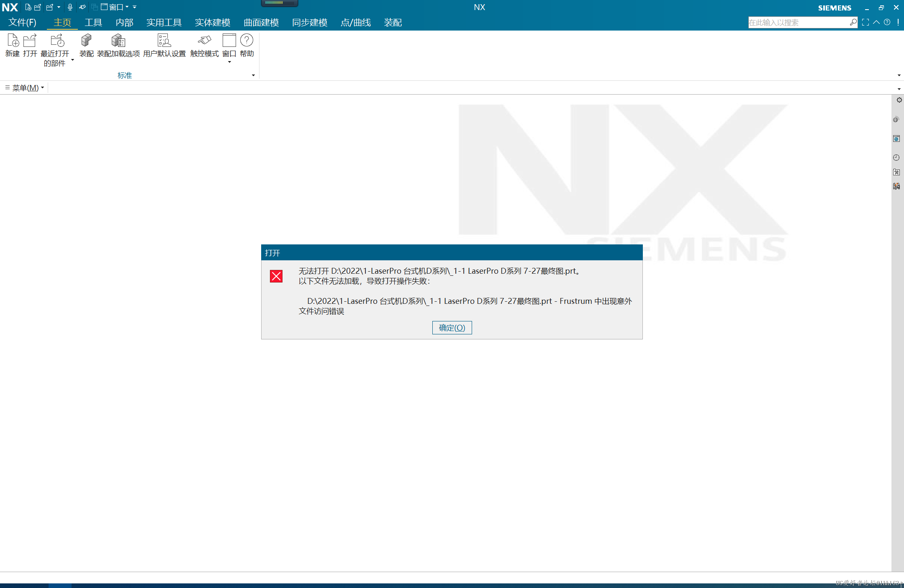The height and width of the screenshot is (588, 904).
Task: Click the red error X icon in dialog
Action: pyautogui.click(x=276, y=276)
